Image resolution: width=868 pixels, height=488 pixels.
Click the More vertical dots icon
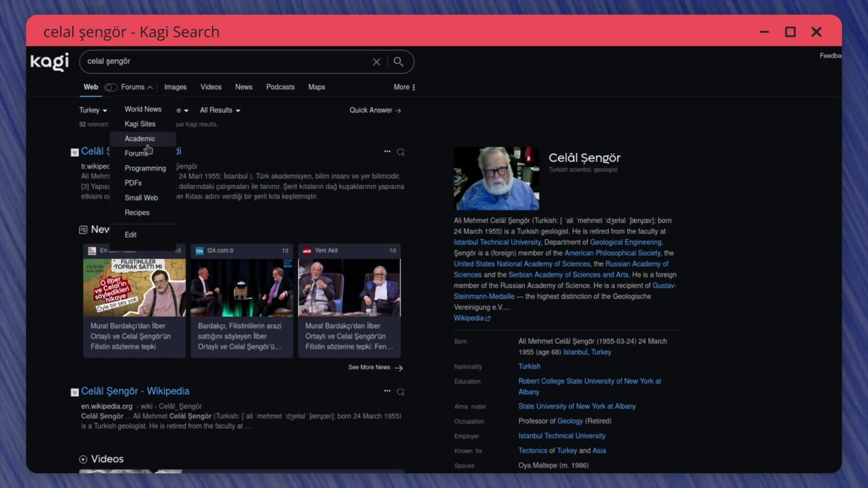pyautogui.click(x=414, y=87)
